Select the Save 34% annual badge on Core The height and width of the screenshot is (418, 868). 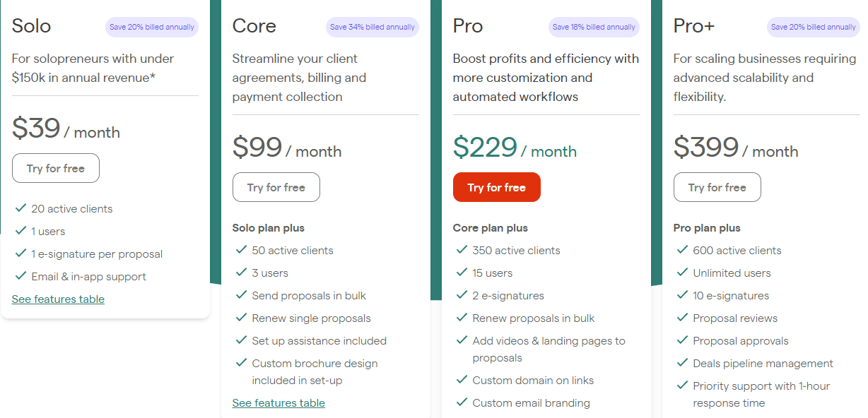coord(372,26)
